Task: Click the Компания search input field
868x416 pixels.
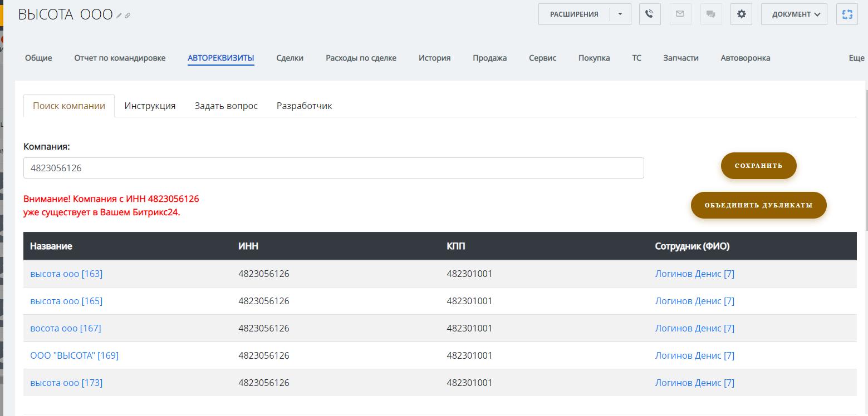Action: click(333, 168)
